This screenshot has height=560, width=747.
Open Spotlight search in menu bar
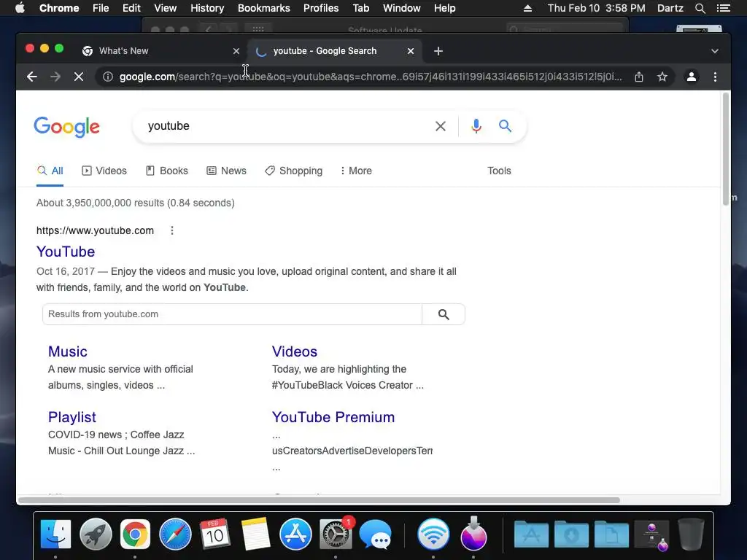click(x=700, y=8)
